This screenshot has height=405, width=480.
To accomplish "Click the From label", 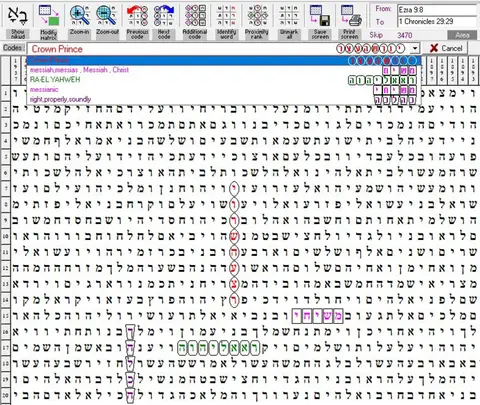I will click(383, 9).
